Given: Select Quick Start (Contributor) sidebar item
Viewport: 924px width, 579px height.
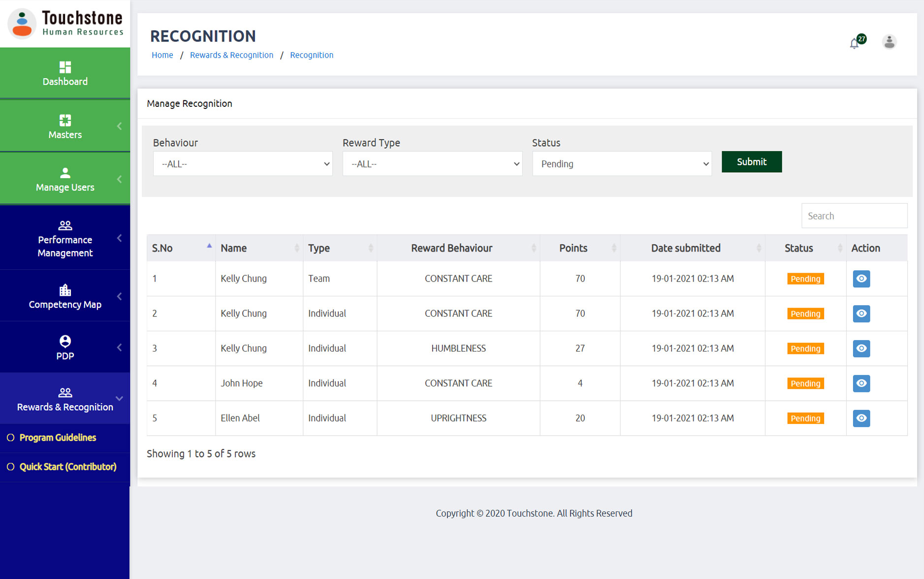Looking at the screenshot, I should click(x=67, y=467).
